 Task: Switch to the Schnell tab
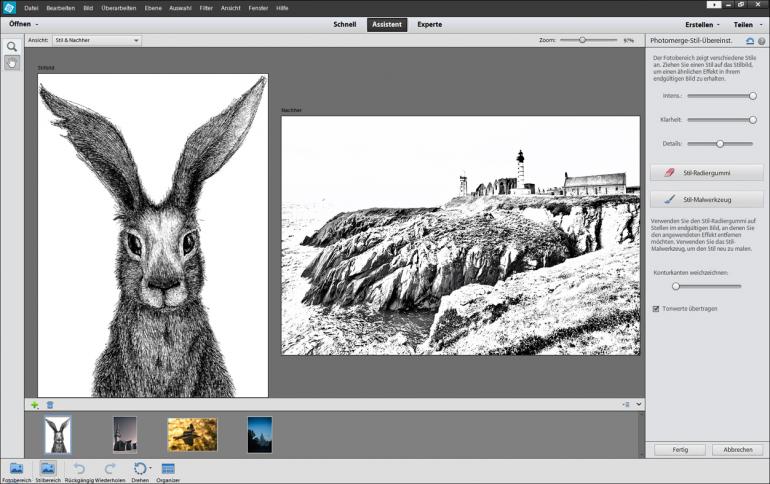[x=344, y=24]
